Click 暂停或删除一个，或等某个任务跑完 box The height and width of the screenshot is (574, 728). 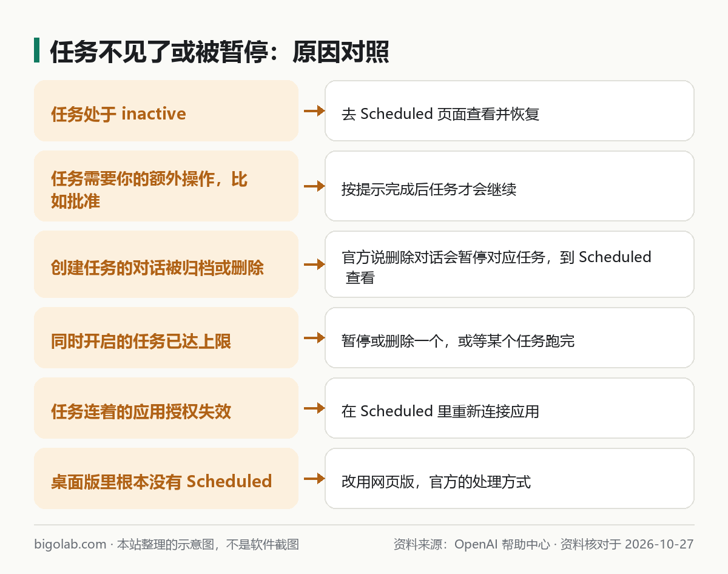pyautogui.click(x=510, y=337)
